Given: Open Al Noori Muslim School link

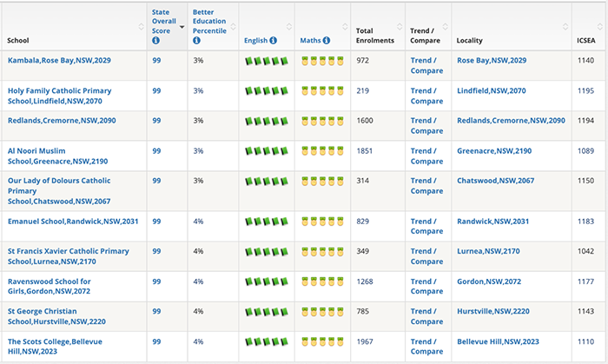Looking at the screenshot, I should tap(58, 156).
